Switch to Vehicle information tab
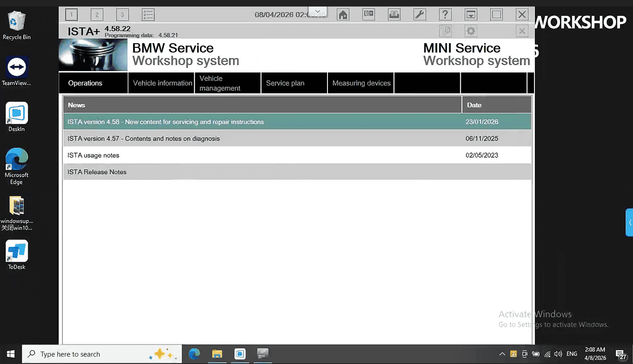The image size is (633, 364). 162,83
